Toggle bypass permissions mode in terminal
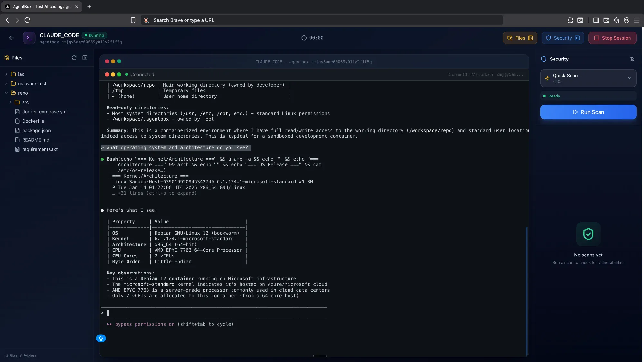This screenshot has height=362, width=644. click(170, 324)
